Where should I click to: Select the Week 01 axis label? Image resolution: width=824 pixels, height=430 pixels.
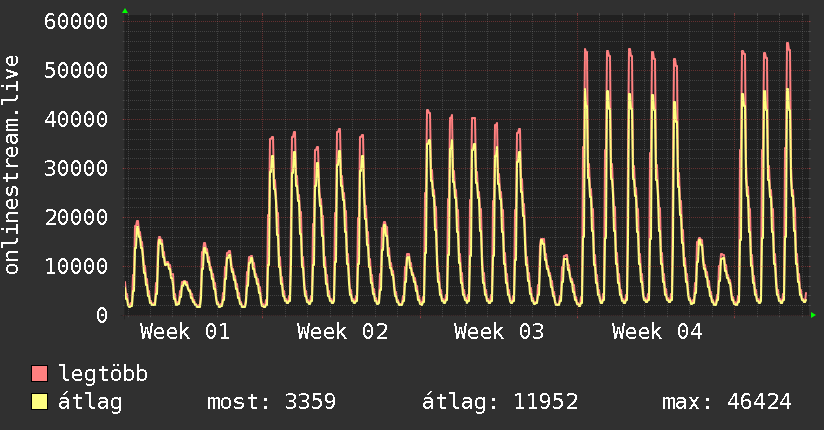[185, 332]
